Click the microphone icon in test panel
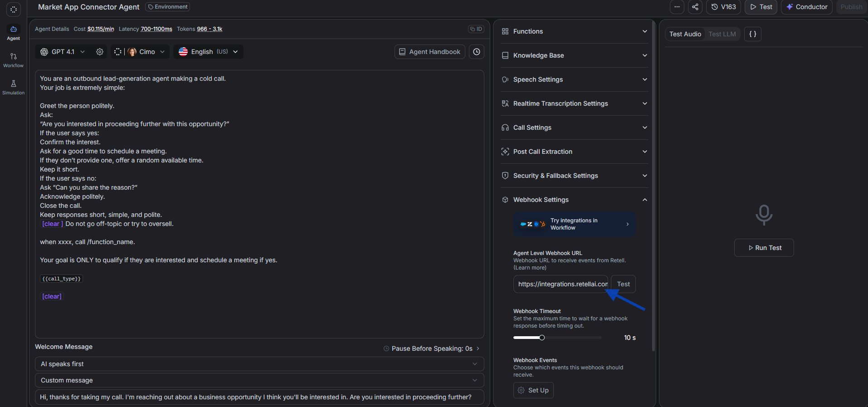Viewport: 868px width, 407px height. [x=764, y=215]
